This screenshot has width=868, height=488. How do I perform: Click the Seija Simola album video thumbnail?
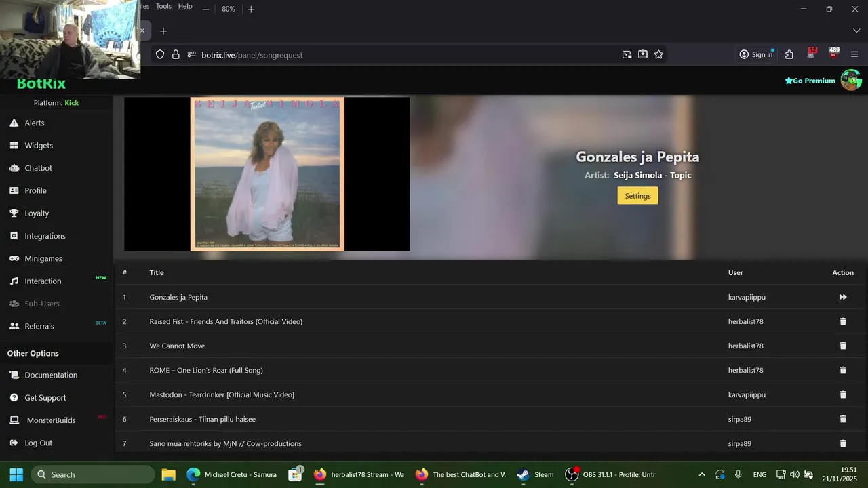point(267,174)
